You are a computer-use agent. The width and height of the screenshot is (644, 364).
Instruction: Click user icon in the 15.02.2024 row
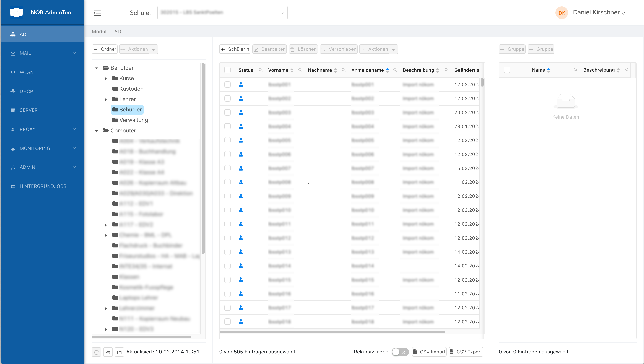[x=240, y=168]
